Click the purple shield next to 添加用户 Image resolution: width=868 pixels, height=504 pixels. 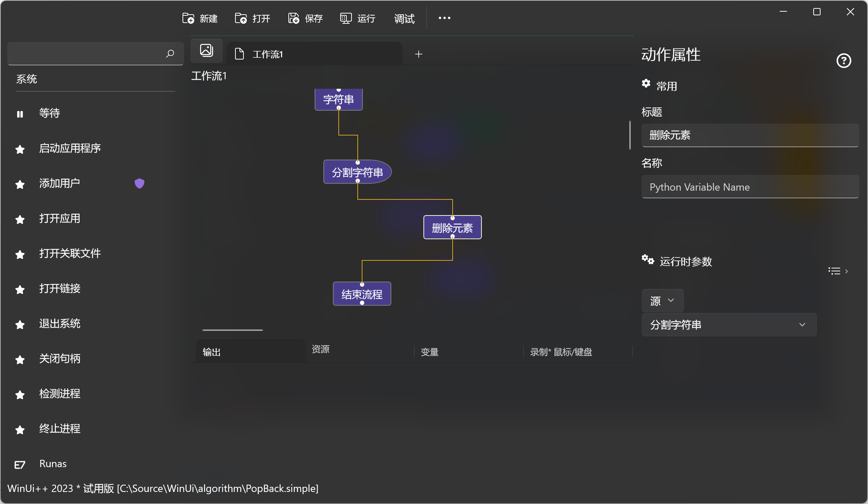click(x=139, y=183)
